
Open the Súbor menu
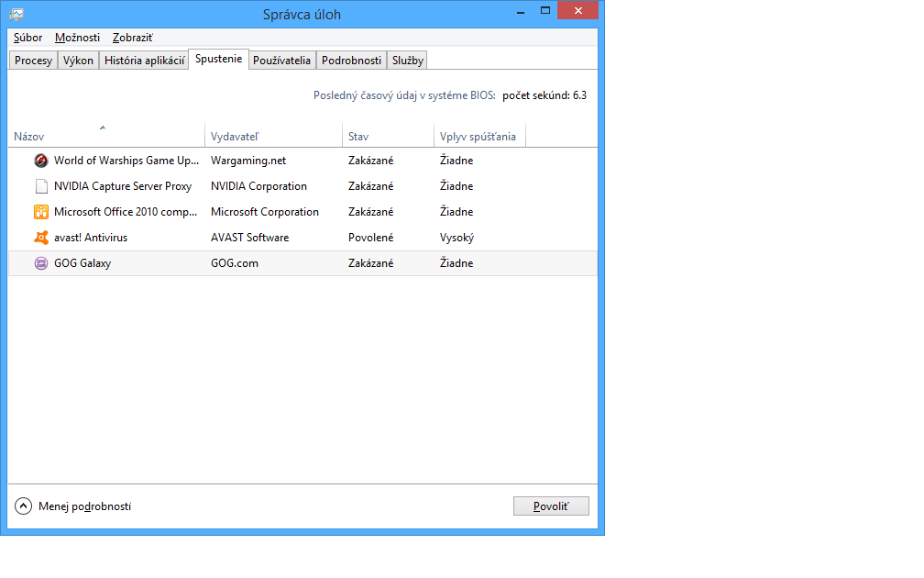click(x=27, y=38)
